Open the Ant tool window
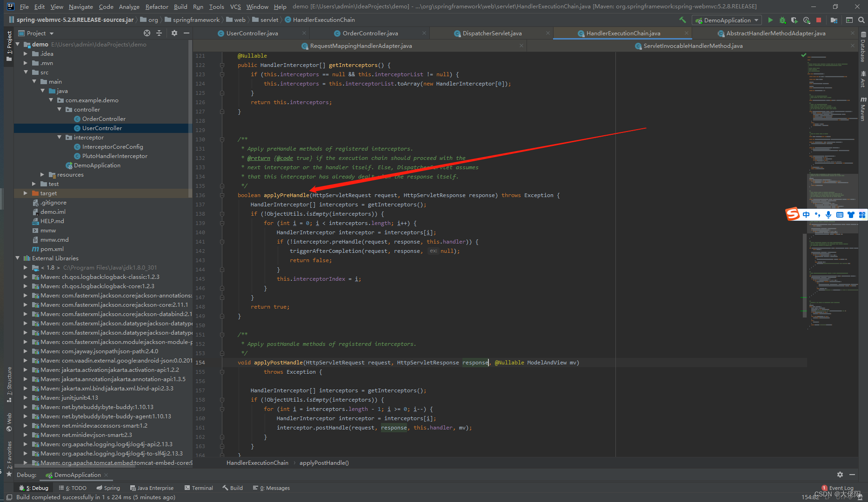Viewport: 868px width, 502px height. pos(863,79)
